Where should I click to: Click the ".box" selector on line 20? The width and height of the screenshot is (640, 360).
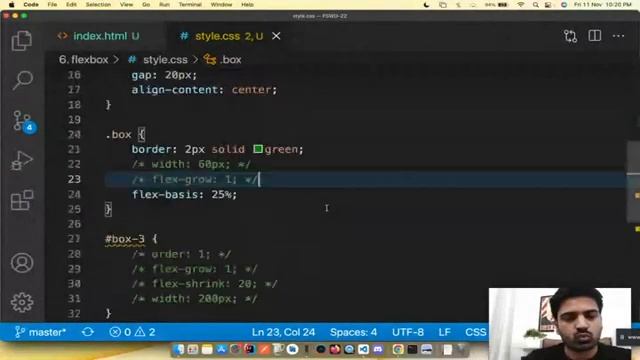[x=118, y=134]
